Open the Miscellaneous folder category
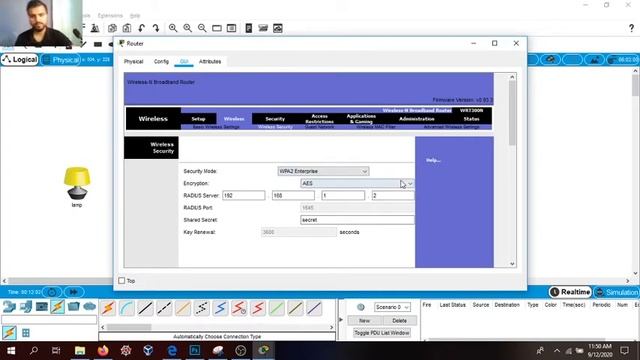 [x=73, y=306]
